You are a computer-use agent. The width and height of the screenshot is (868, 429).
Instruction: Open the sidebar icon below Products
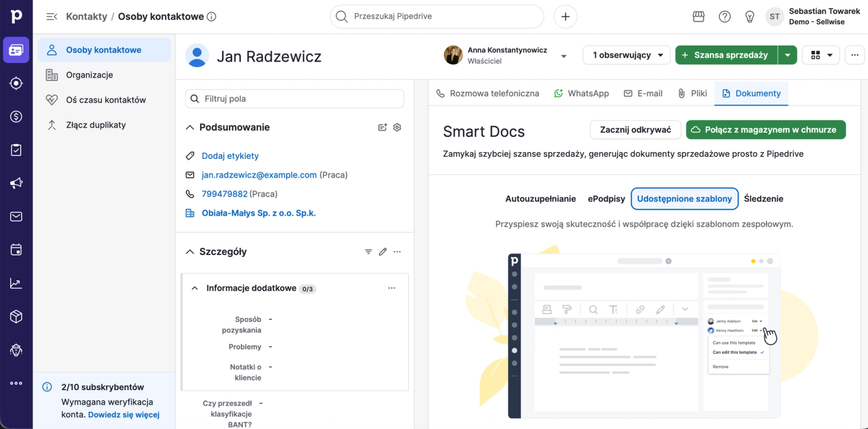click(16, 350)
